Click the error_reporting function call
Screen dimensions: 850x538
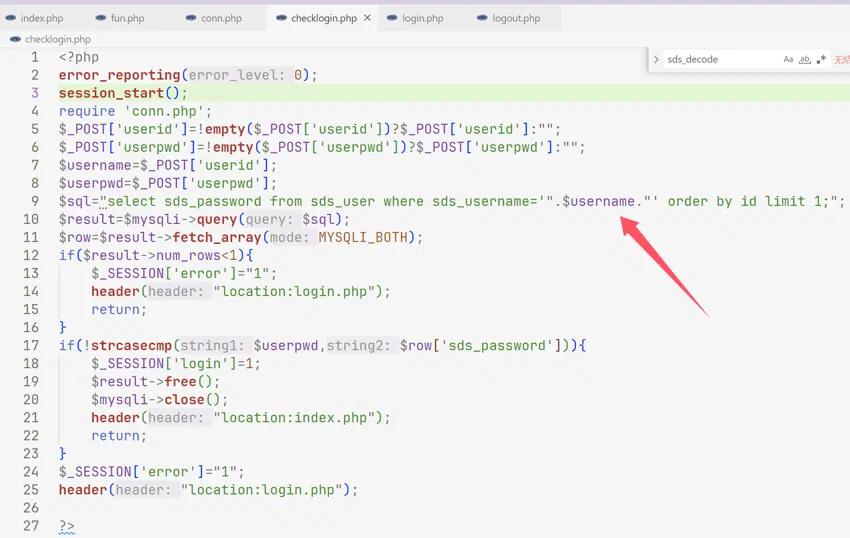click(x=119, y=75)
